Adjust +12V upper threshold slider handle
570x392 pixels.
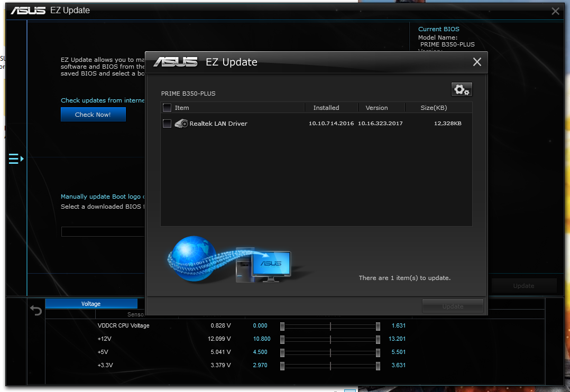point(378,339)
